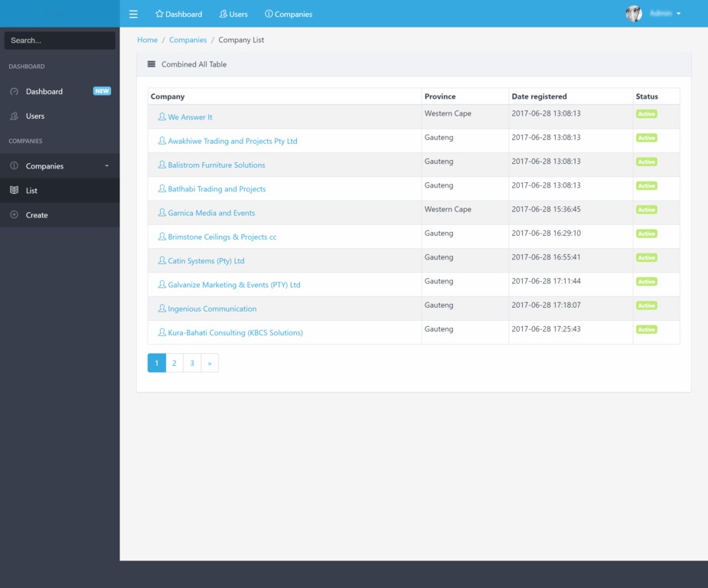Open Batlhabi Trading and Projects link
The width and height of the screenshot is (708, 588).
point(217,189)
